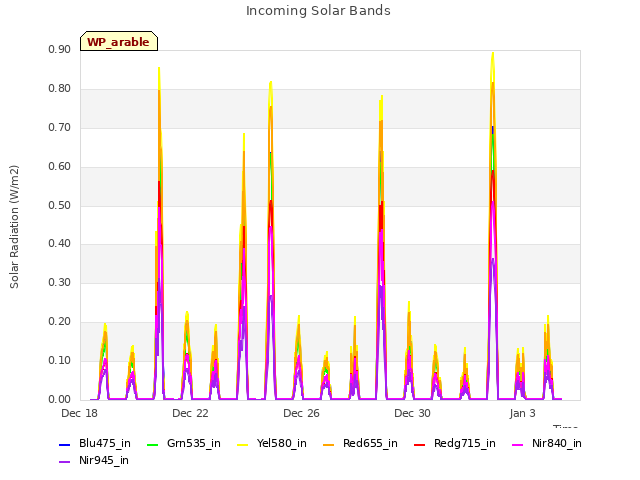This screenshot has width=640, height=480.
Task: Click the Dec 26 x-axis tick label
Action: [302, 413]
